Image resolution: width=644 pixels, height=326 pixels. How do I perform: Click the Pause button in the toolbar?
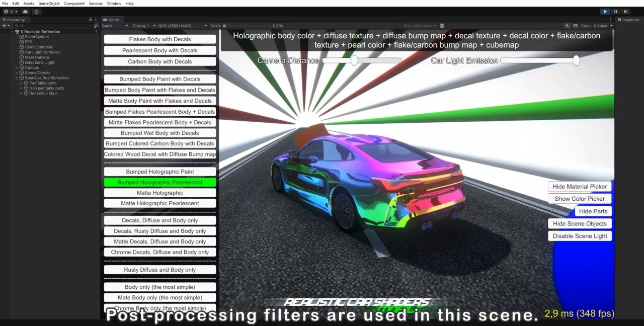click(615, 12)
